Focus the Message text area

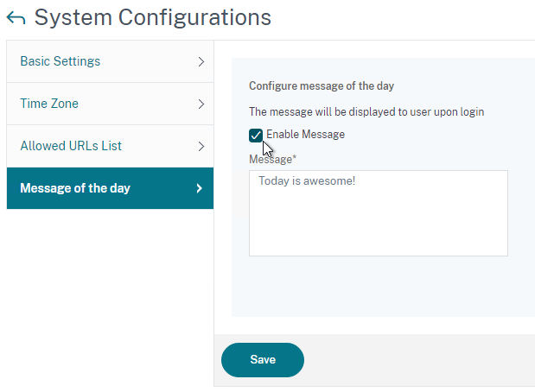point(379,213)
